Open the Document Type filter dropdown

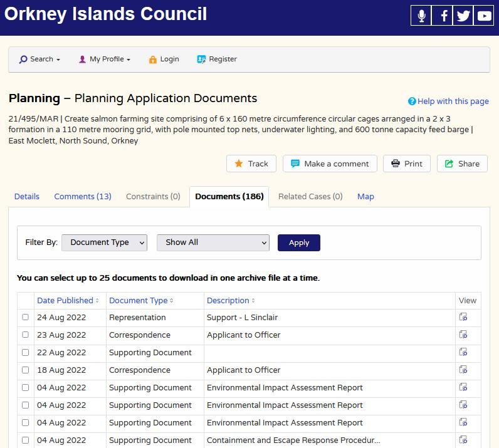click(104, 242)
